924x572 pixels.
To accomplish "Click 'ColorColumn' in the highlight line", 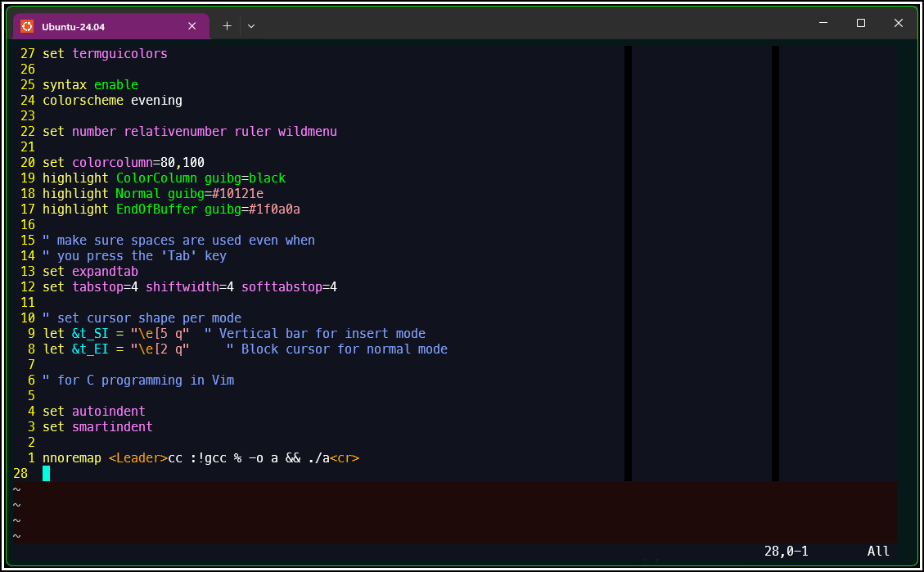I will 157,178.
